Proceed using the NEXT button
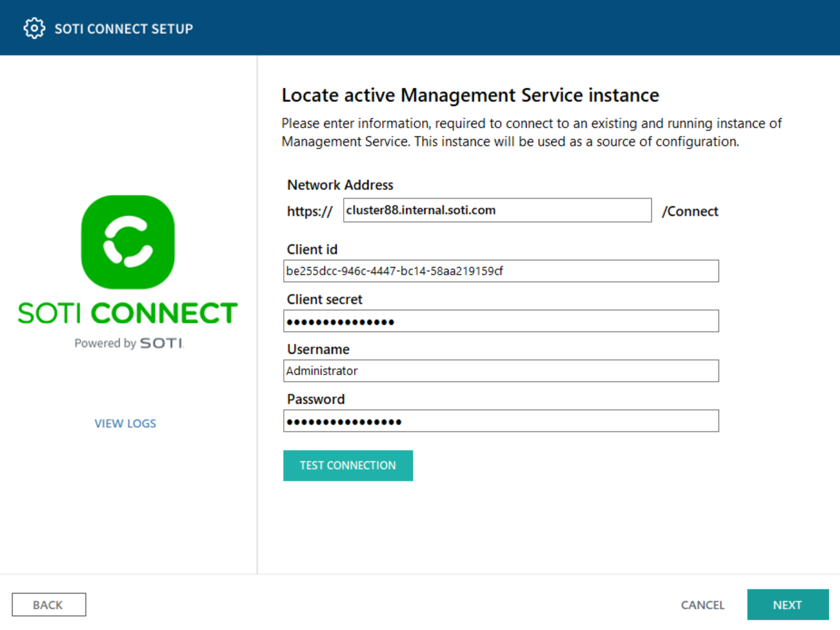This screenshot has height=630, width=840. 787,605
